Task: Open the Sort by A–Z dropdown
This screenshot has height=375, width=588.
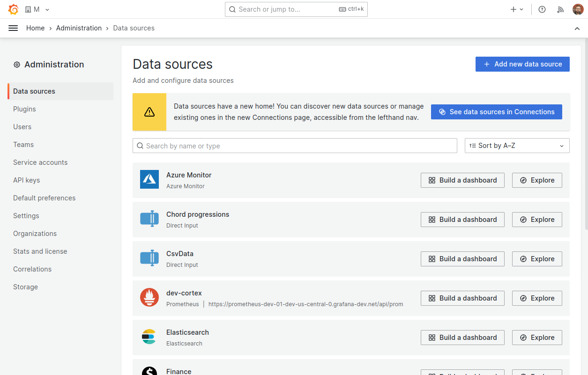Action: 517,146
